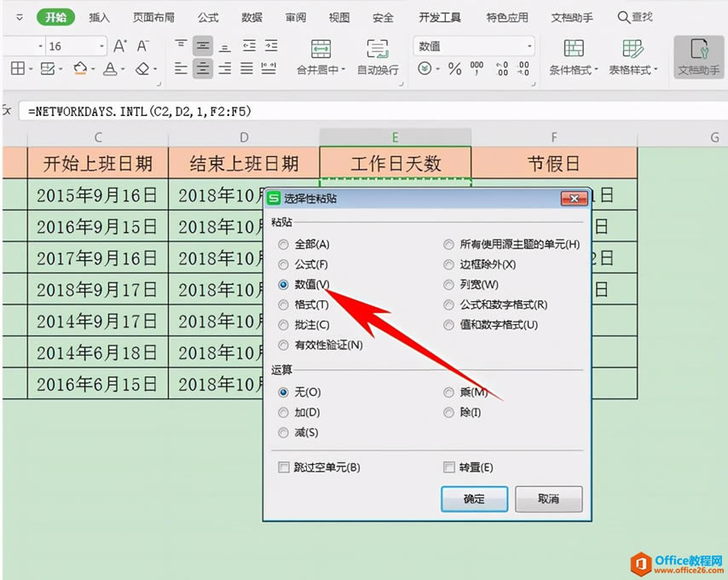Screen dimensions: 728x580
Task: Select the 数值(V) radio button
Action: click(283, 285)
